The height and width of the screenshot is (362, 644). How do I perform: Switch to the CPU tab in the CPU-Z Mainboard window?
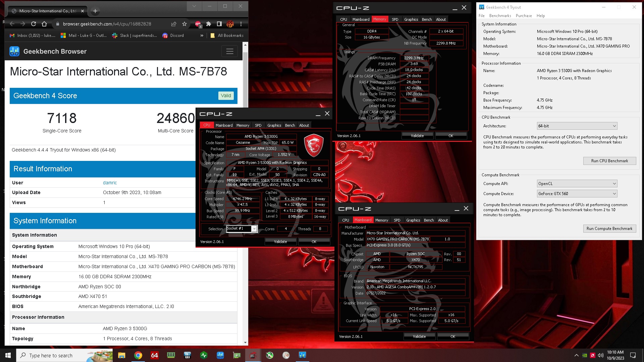345,220
